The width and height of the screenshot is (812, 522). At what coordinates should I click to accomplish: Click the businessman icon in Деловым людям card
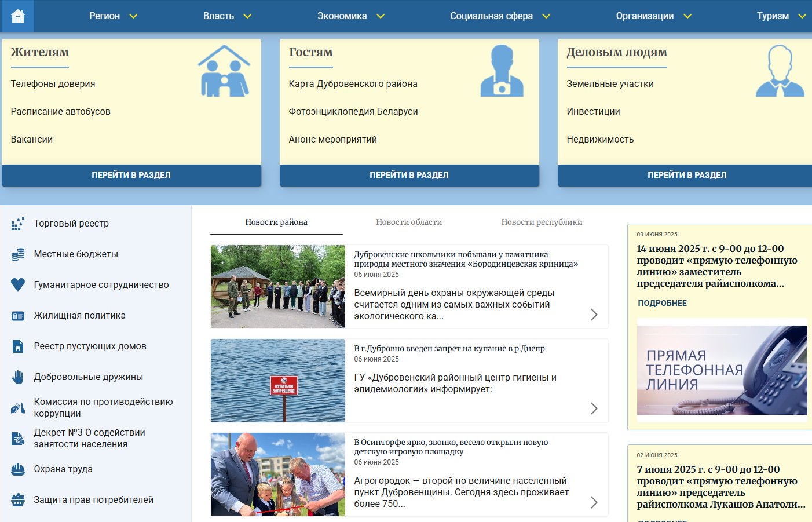coord(780,71)
